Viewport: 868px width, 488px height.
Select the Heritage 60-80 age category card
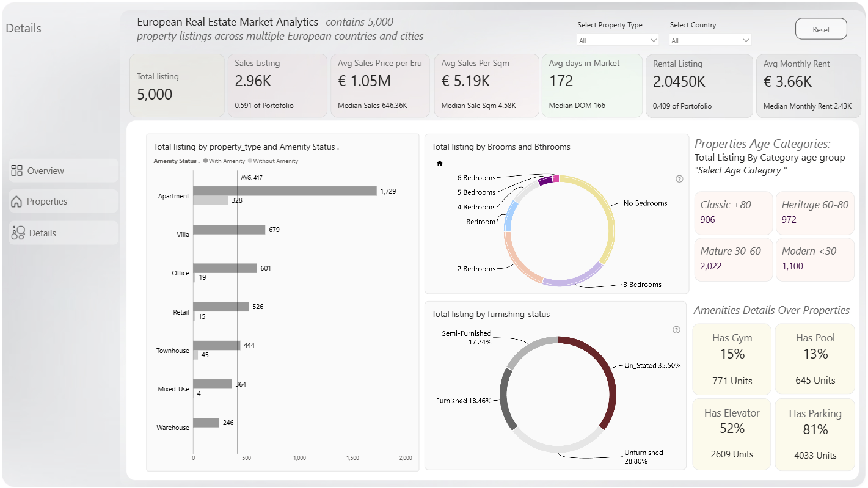815,213
